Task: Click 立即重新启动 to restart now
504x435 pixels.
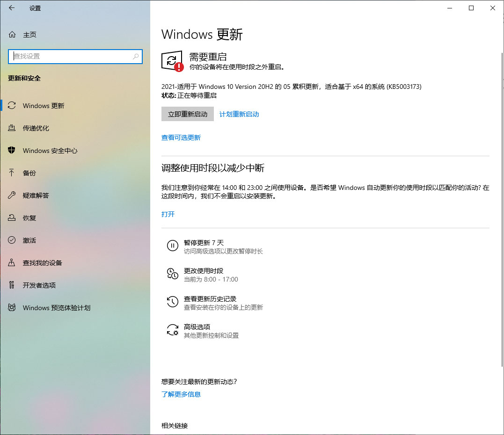Action: pyautogui.click(x=187, y=114)
